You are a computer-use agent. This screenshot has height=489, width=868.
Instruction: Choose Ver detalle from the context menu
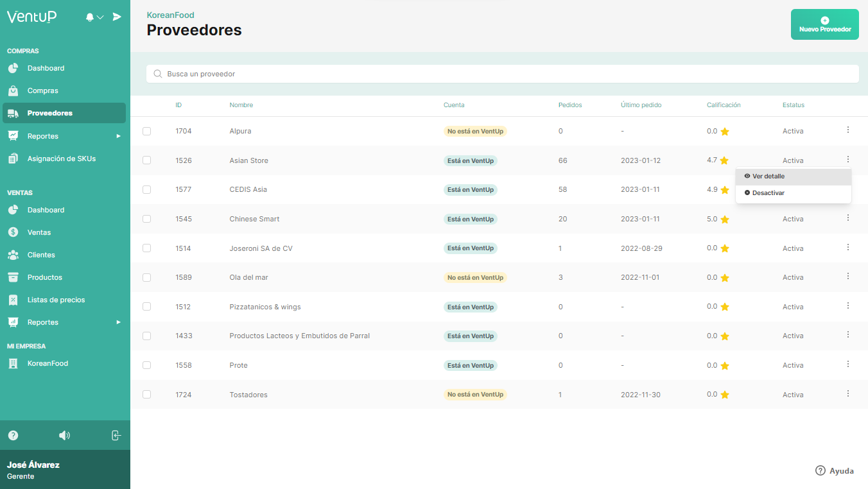pyautogui.click(x=768, y=176)
